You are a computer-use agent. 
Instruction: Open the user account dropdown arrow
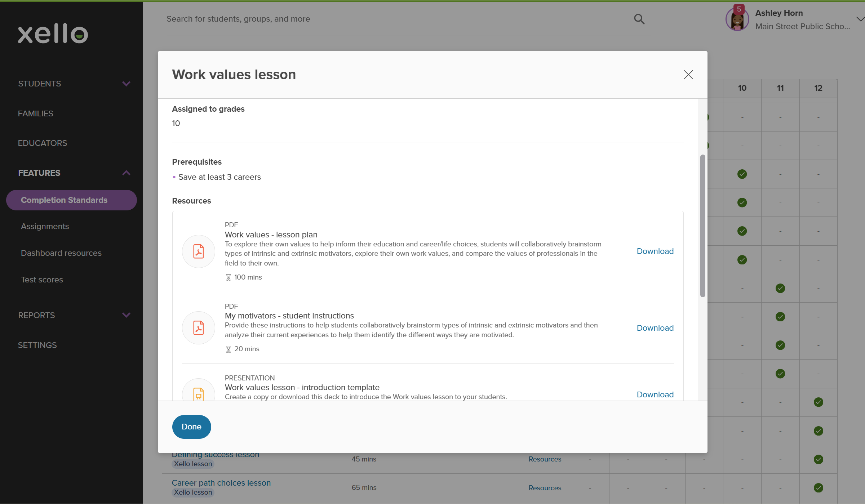pos(860,19)
